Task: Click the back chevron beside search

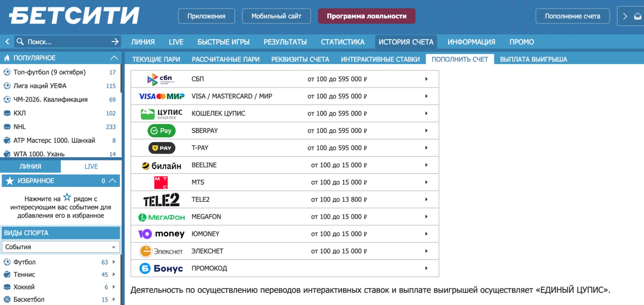Action: point(7,42)
